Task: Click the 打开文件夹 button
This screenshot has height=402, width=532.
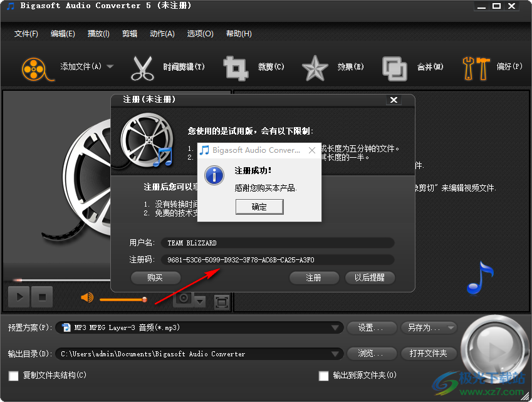Action: pos(429,354)
